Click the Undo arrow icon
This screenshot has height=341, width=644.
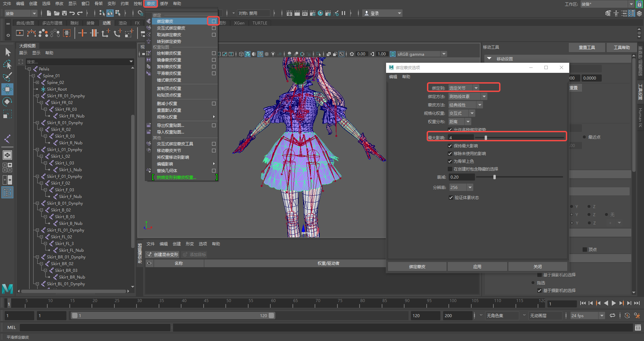[72, 13]
